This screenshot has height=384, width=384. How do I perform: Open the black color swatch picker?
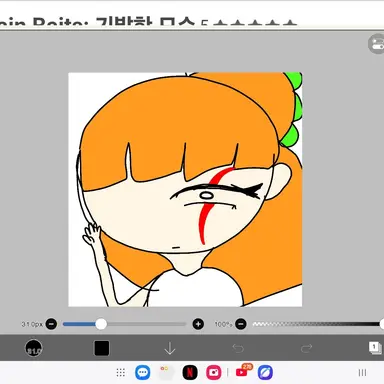click(x=102, y=348)
